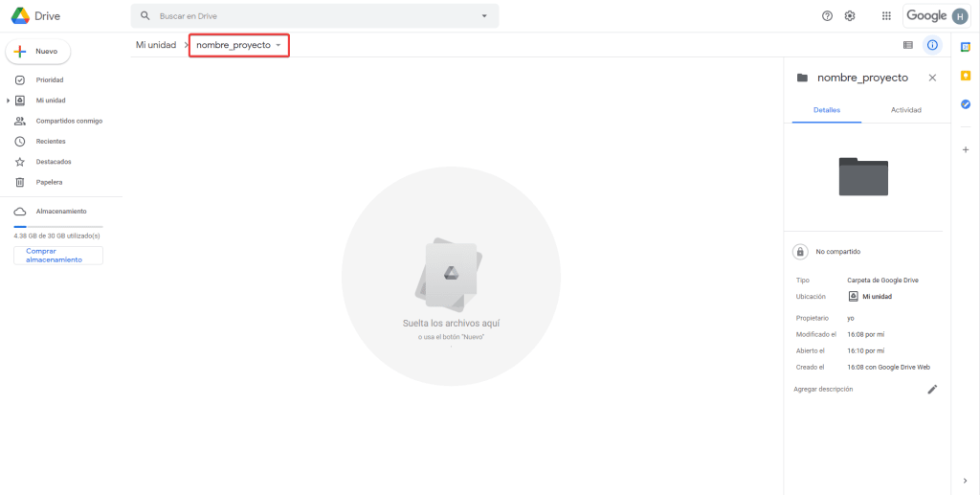
Task: Open the settings gear icon
Action: point(850,16)
